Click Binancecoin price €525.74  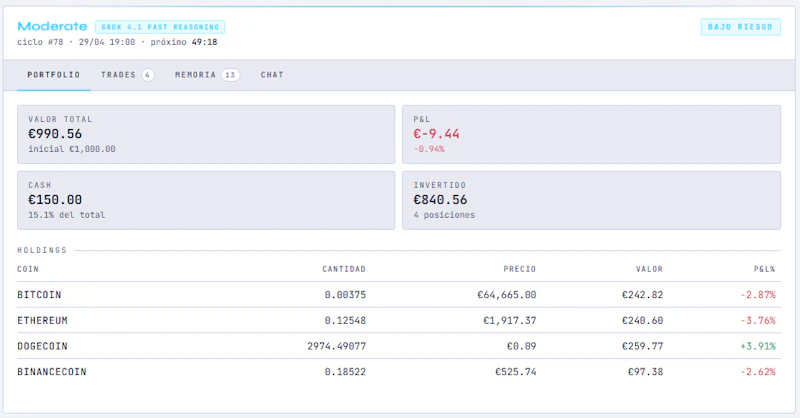[515, 372]
